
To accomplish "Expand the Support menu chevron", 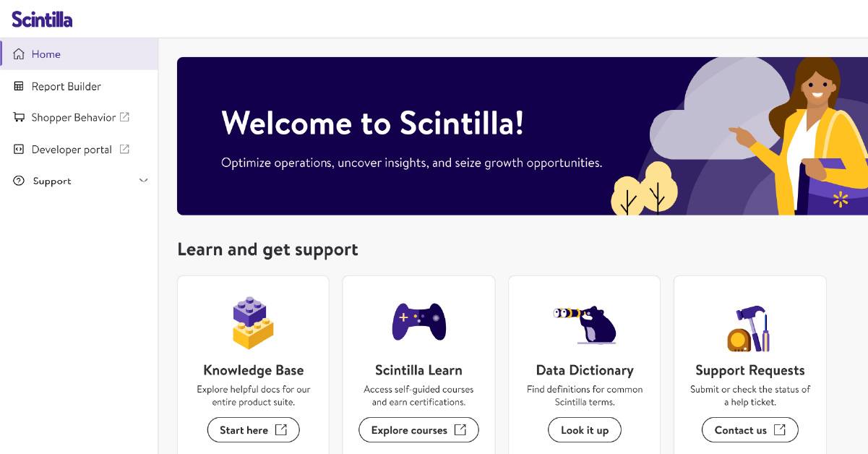I will pos(143,181).
